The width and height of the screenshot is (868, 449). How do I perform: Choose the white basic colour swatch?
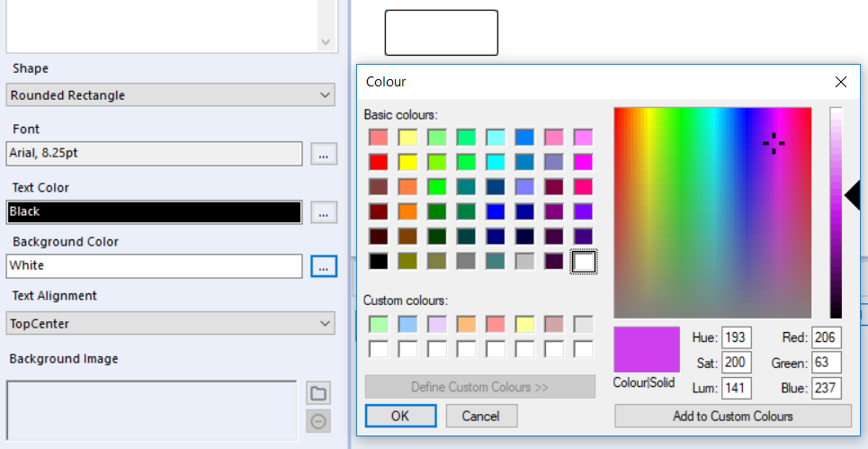pyautogui.click(x=584, y=261)
